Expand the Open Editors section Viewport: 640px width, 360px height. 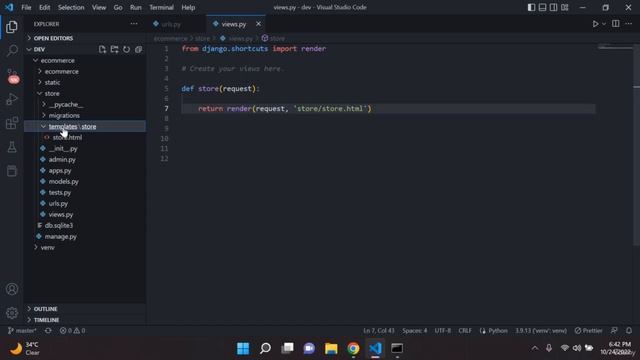(x=85, y=38)
